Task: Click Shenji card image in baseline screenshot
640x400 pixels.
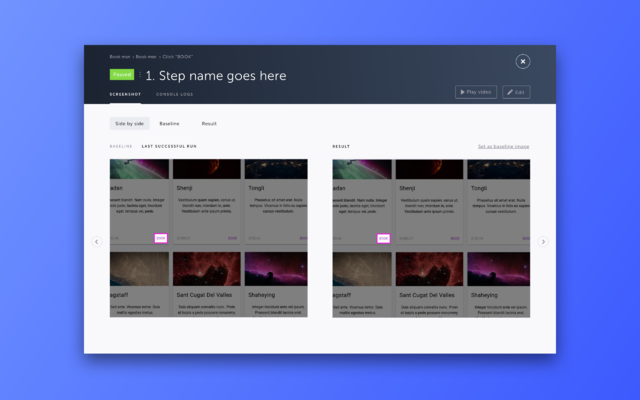Action: [206, 169]
